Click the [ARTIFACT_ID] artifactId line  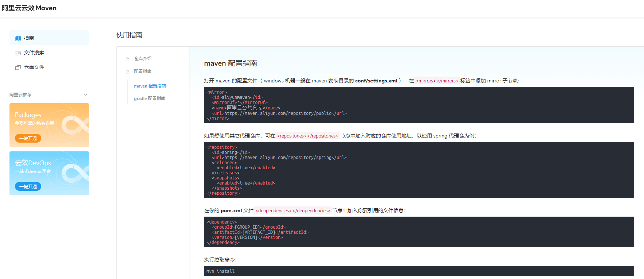[260, 232]
